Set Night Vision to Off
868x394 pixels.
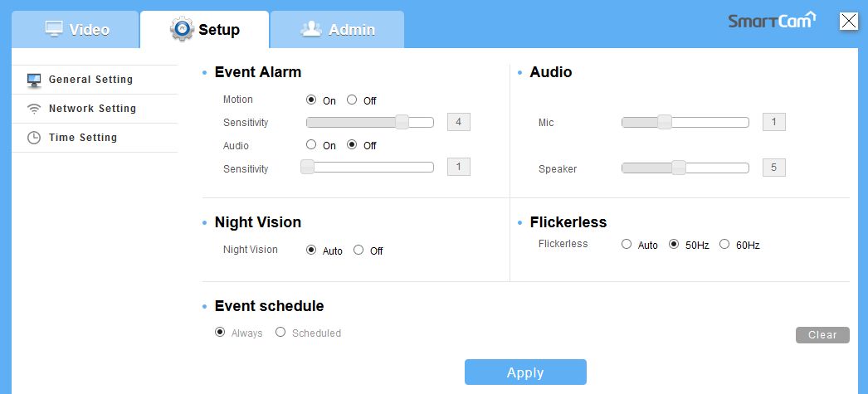(x=358, y=250)
